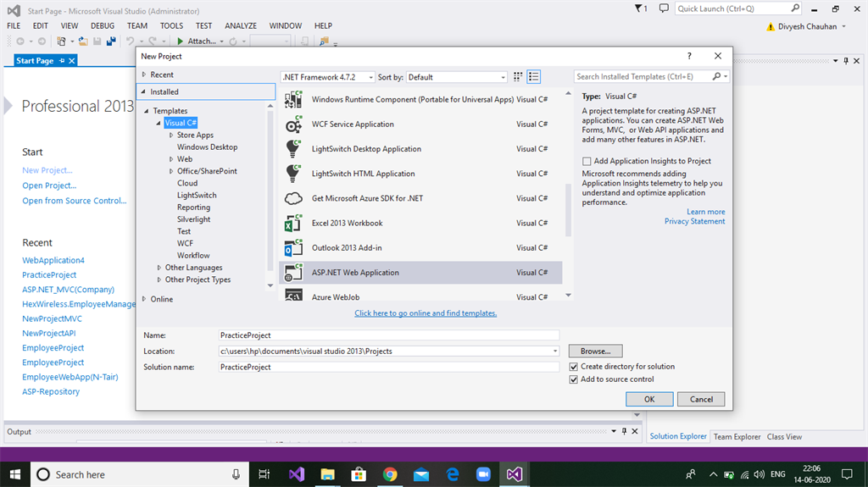Click the Open File toolbar icon
868x487 pixels.
pyautogui.click(x=83, y=41)
